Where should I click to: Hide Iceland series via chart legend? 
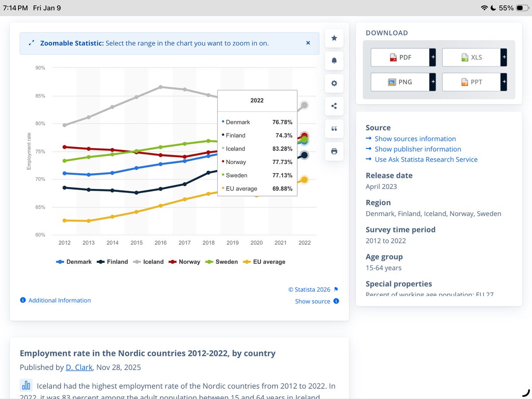tap(148, 262)
